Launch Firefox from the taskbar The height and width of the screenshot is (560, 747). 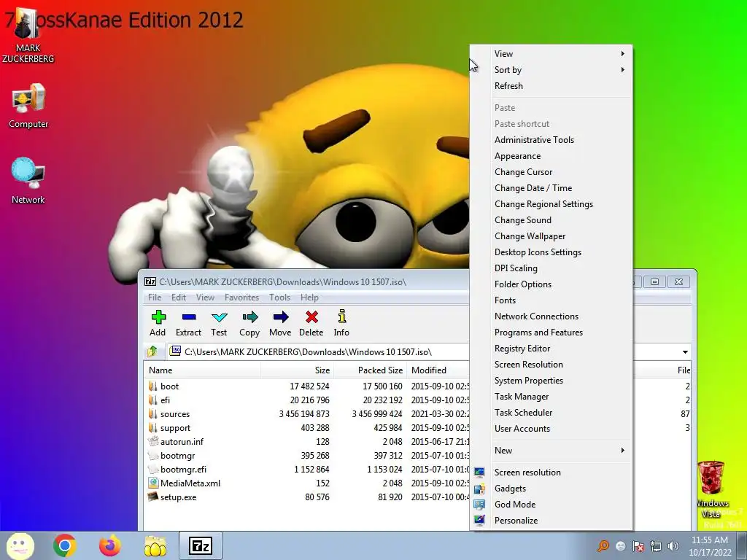pyautogui.click(x=110, y=545)
